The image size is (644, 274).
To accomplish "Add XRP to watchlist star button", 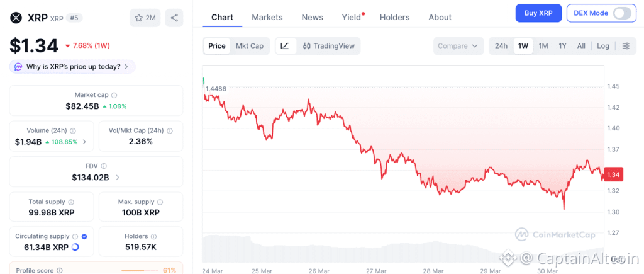I will coord(145,18).
